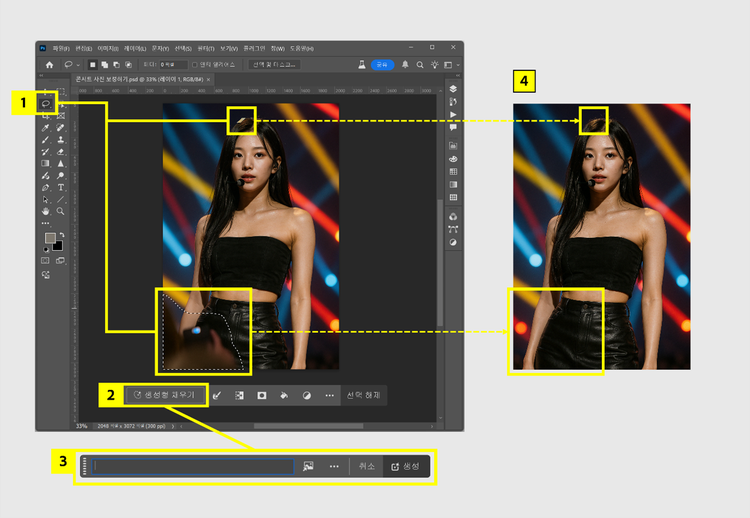Open the beta flask icon
The image size is (750, 518).
click(x=362, y=65)
